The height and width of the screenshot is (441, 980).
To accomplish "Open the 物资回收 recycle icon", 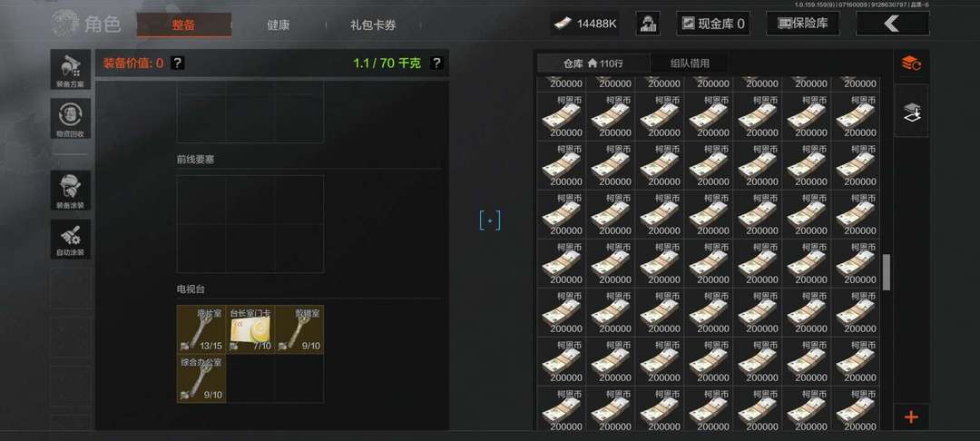I will point(71,118).
